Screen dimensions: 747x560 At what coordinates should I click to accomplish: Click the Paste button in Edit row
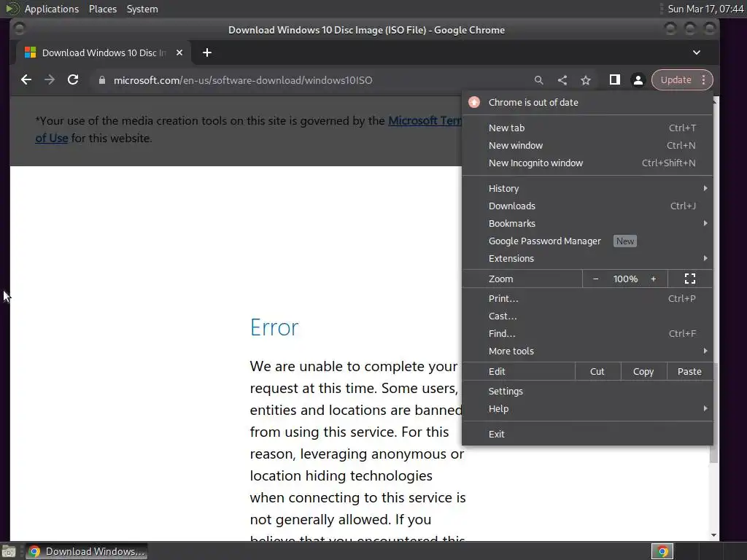tap(689, 371)
